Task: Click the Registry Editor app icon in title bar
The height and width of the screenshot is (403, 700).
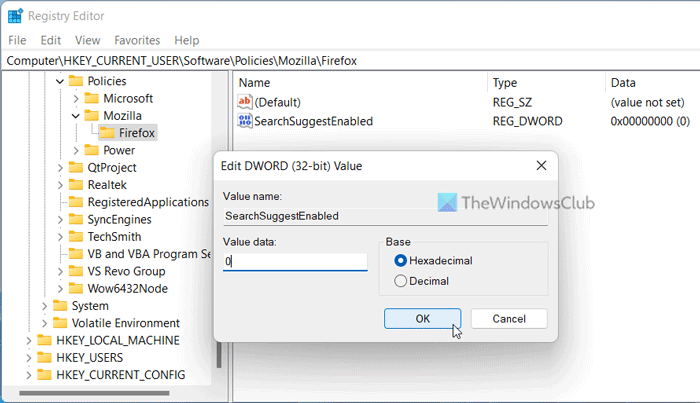Action: pos(15,16)
